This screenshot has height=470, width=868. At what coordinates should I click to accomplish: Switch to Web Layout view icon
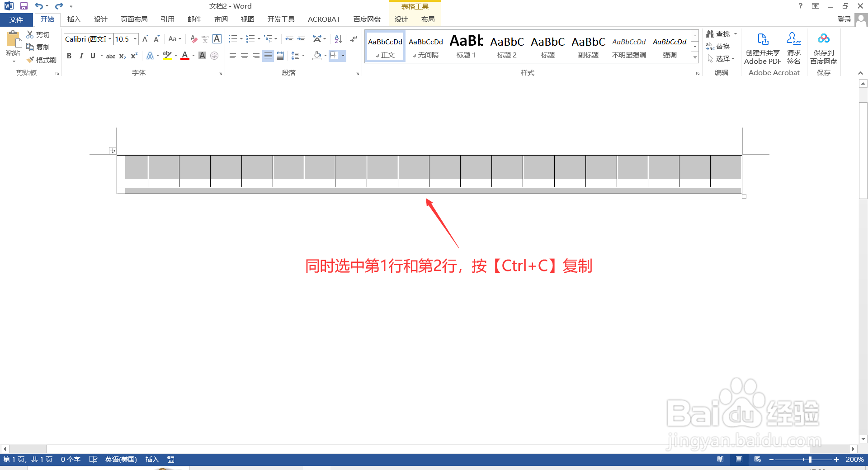pyautogui.click(x=758, y=460)
